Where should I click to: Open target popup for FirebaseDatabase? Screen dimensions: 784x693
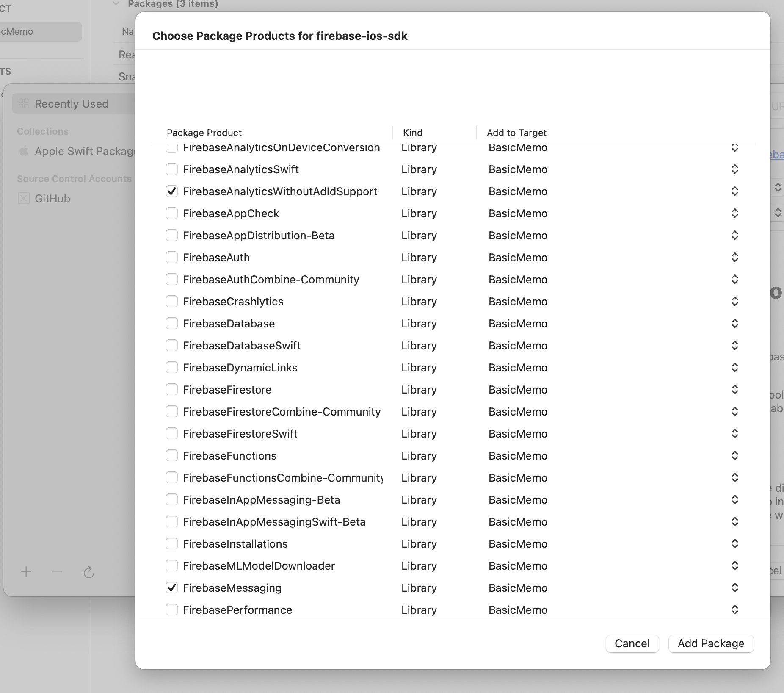735,324
